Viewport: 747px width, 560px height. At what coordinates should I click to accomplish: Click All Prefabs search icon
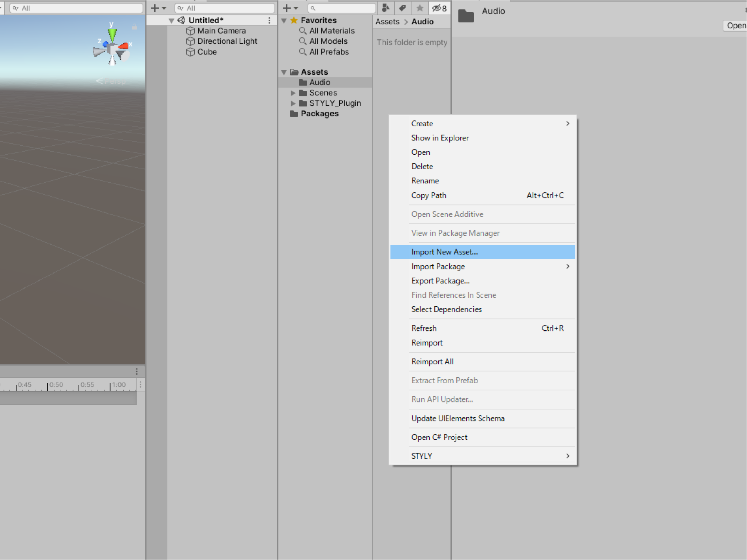coord(303,52)
